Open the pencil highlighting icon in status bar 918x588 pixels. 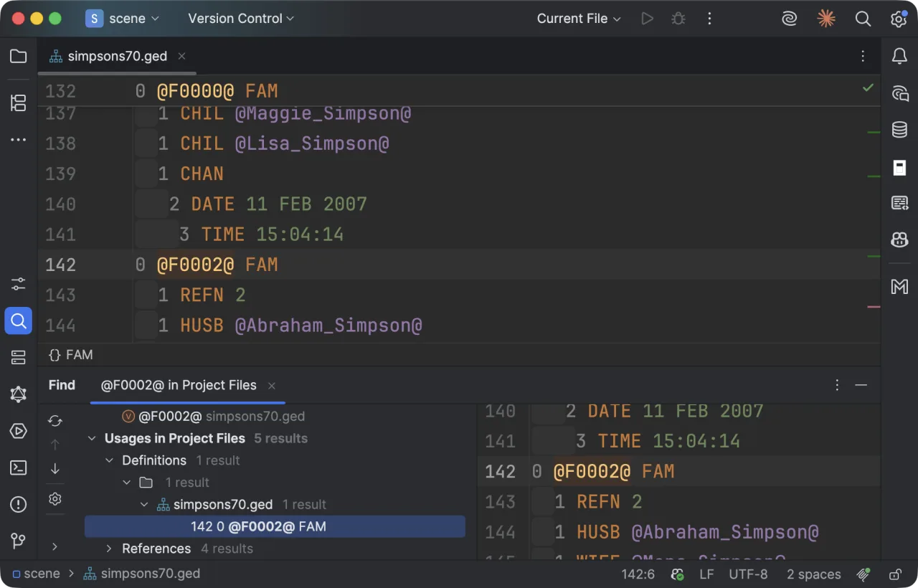click(x=863, y=574)
